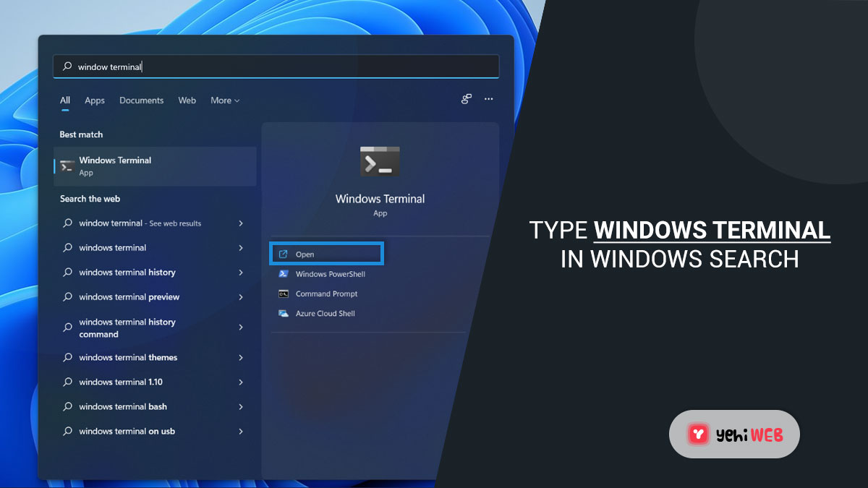Click the large Windows Terminal preview icon

pos(380,161)
